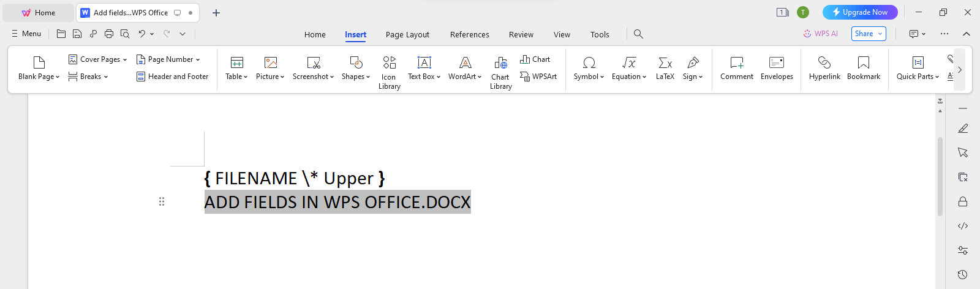Open the View ribbon tab

[x=562, y=34]
